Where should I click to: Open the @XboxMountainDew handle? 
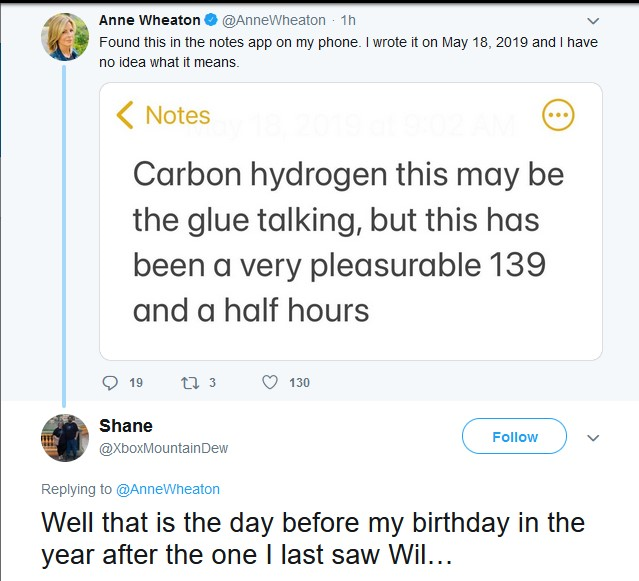pyautogui.click(x=164, y=448)
